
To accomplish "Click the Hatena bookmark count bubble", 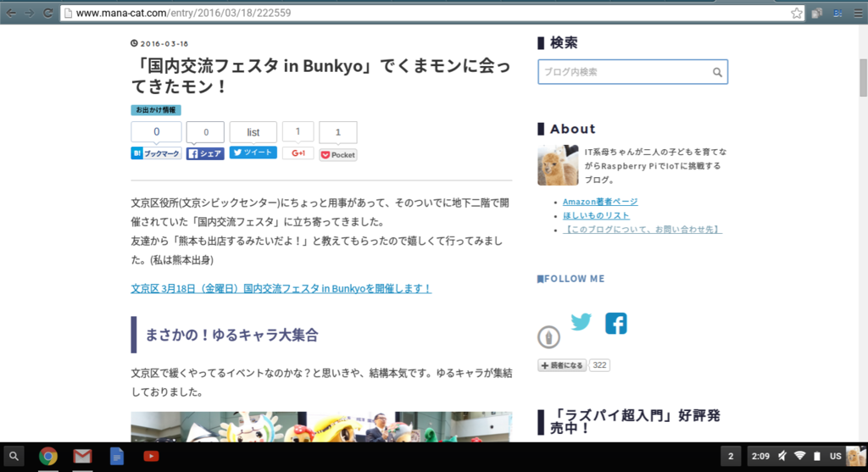I will point(156,131).
